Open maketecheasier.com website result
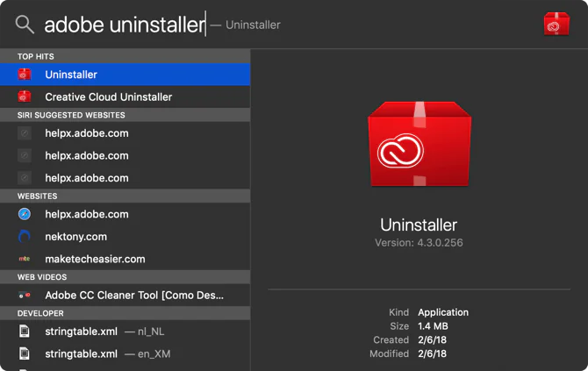Image resolution: width=588 pixels, height=371 pixels. point(95,260)
